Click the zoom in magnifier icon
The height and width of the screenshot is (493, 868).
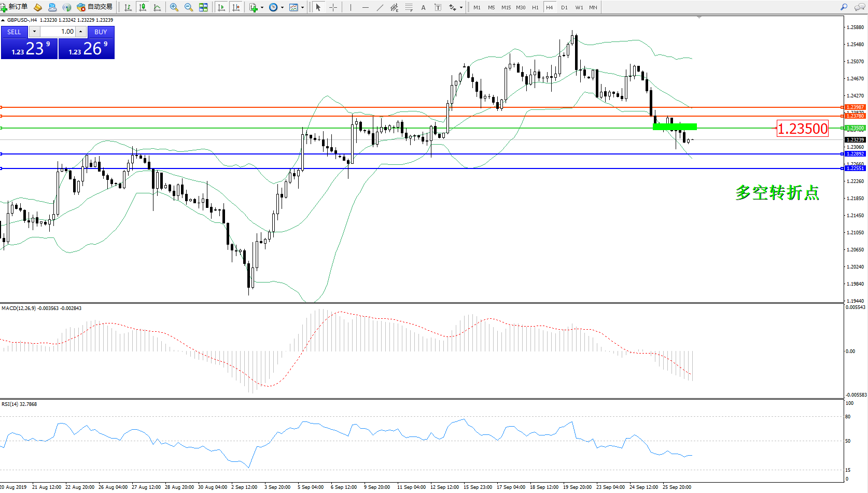(x=174, y=7)
